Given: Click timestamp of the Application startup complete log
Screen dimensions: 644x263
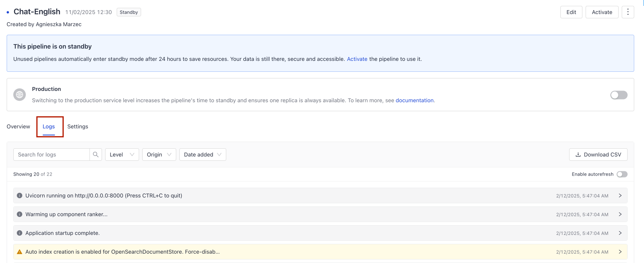Looking at the screenshot, I should pyautogui.click(x=582, y=233).
